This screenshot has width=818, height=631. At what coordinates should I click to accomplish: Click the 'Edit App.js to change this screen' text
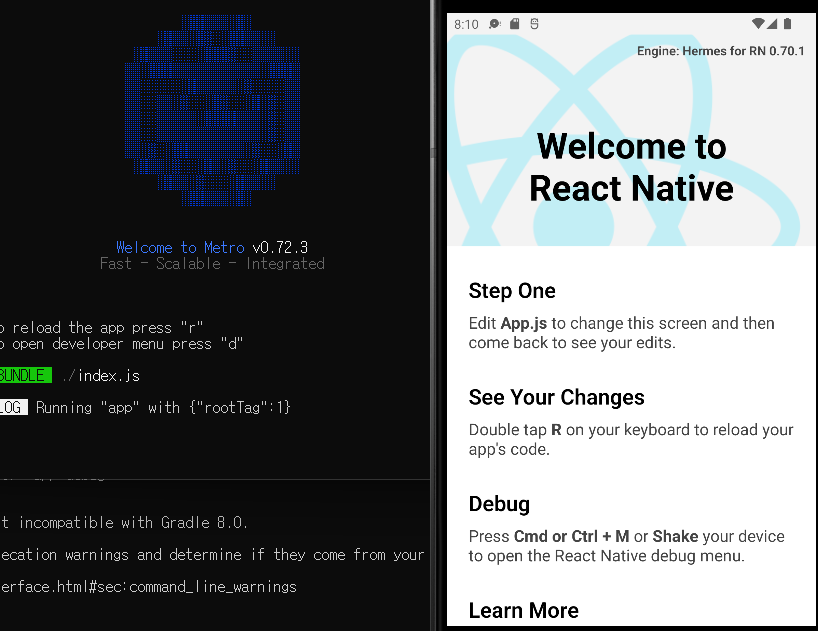tap(621, 333)
